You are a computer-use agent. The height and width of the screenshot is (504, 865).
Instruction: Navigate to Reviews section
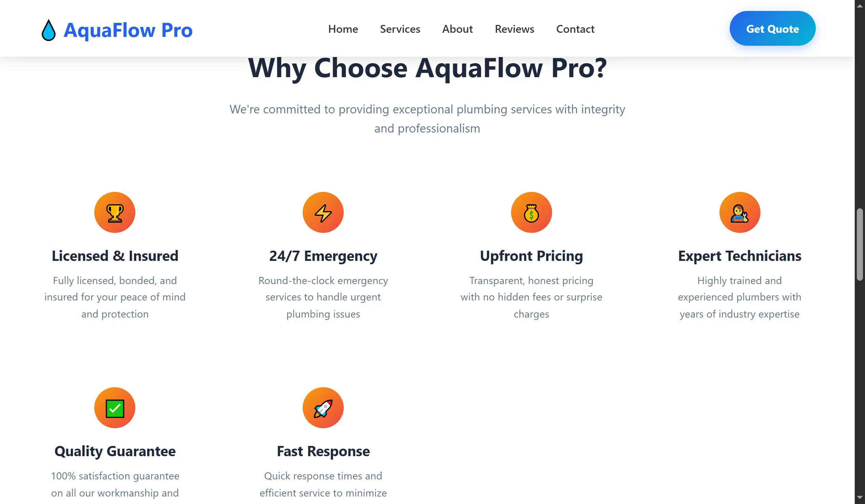coord(514,29)
